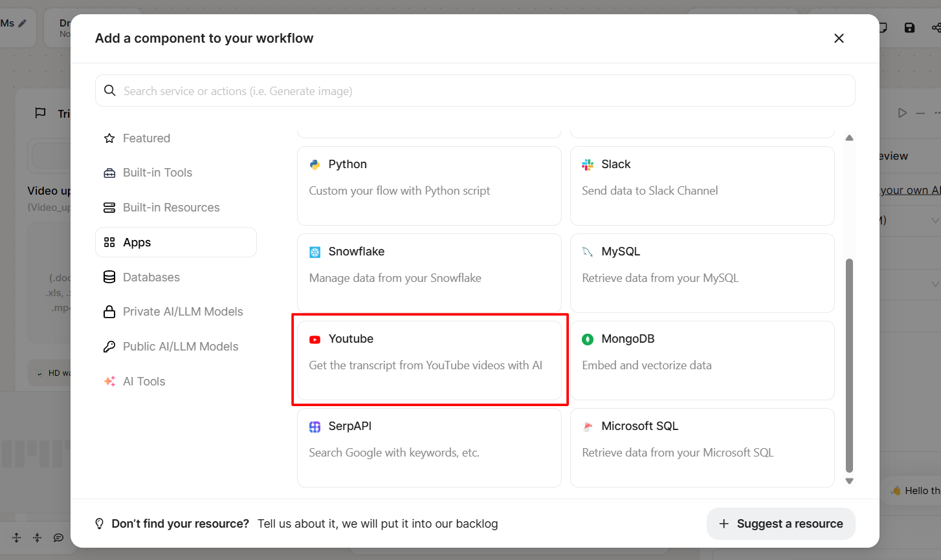Viewport: 941px width, 560px height.
Task: Click the Microsoft SQL icon
Action: pos(588,427)
